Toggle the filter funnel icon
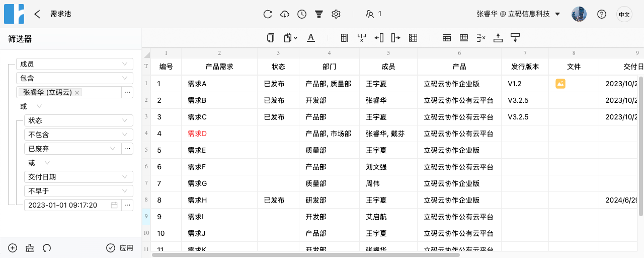This screenshot has width=644, height=258. pos(319,14)
